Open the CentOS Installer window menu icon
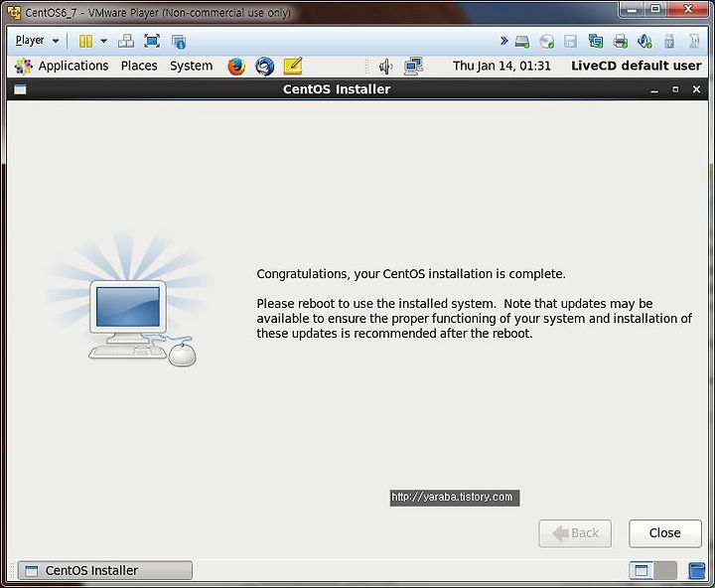 point(20,89)
